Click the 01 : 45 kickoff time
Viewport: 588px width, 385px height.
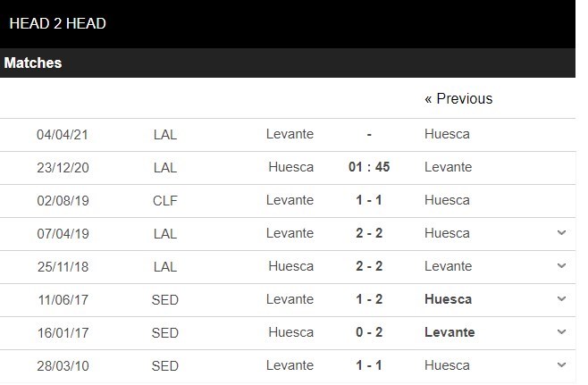pos(369,167)
